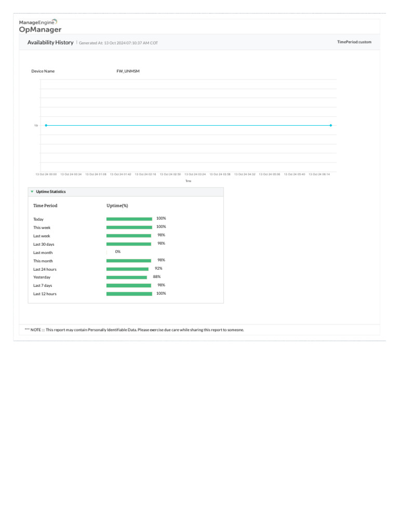Click the Last 30 days row label

click(x=44, y=244)
